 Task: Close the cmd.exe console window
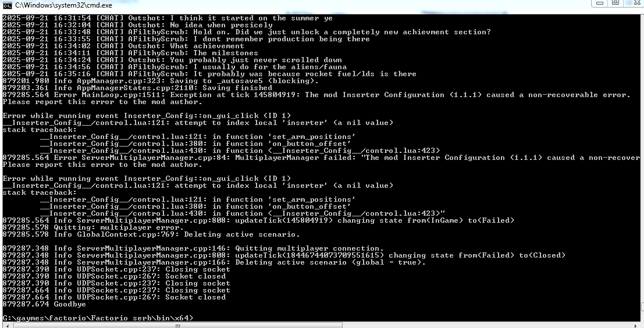(635, 3)
